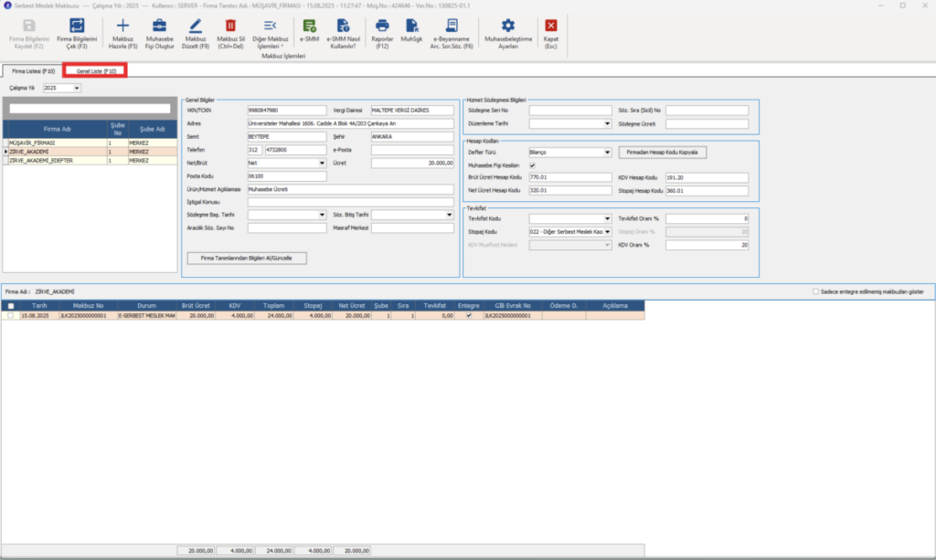
Task: Toggle Muhasebe Fişi Kesilsin checkbox
Action: click(x=532, y=165)
